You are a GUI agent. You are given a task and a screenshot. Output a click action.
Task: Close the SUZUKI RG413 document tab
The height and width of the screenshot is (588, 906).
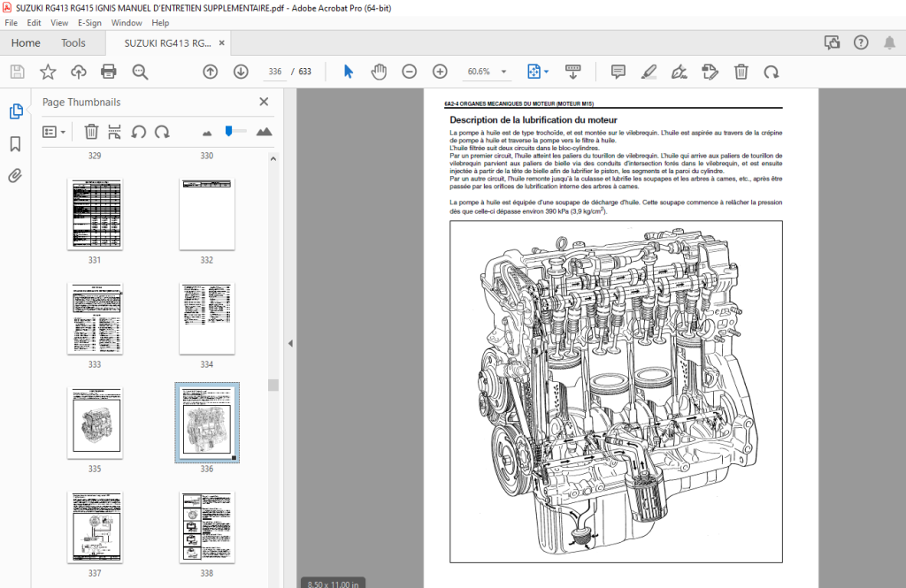[221, 43]
